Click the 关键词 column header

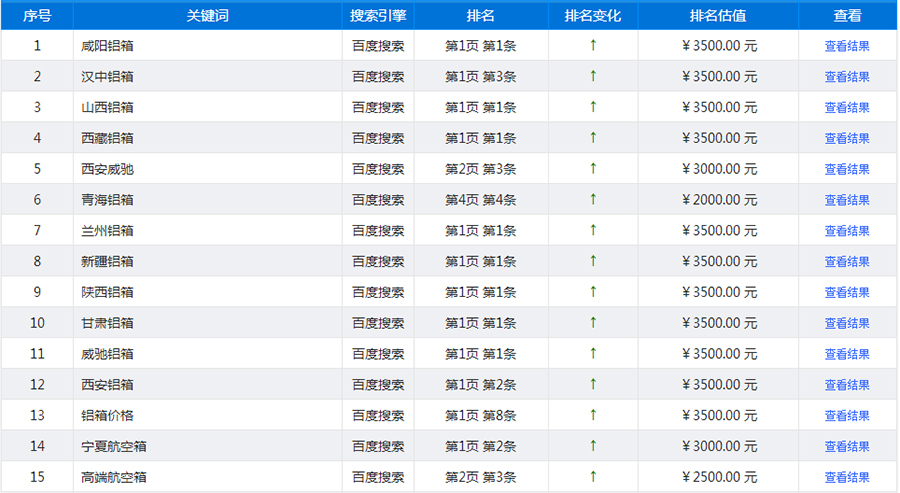point(207,15)
